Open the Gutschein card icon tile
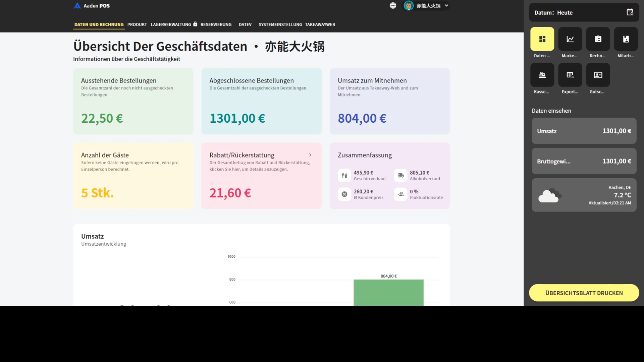Image resolution: width=644 pixels, height=362 pixels. (x=598, y=75)
